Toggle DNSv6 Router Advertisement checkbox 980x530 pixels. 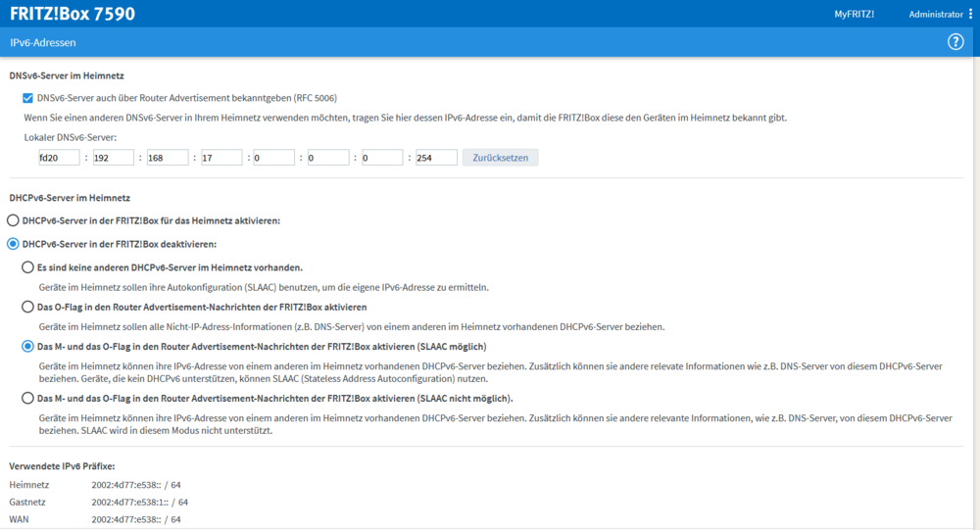pyautogui.click(x=27, y=98)
